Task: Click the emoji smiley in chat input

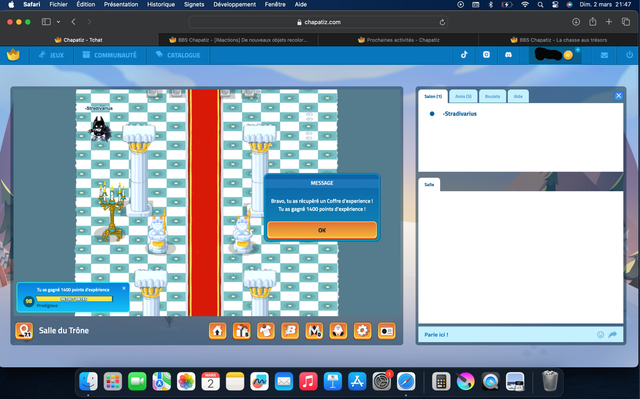Action: pos(600,335)
